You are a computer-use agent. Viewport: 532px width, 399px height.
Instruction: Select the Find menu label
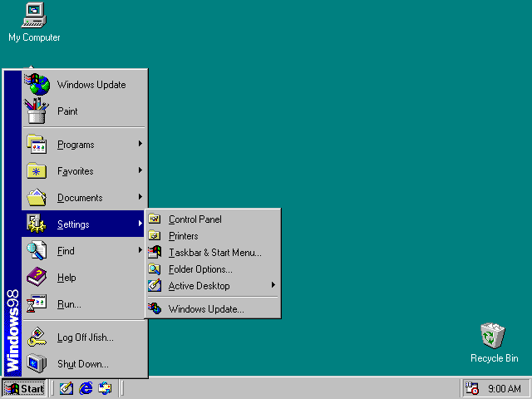[x=66, y=251]
